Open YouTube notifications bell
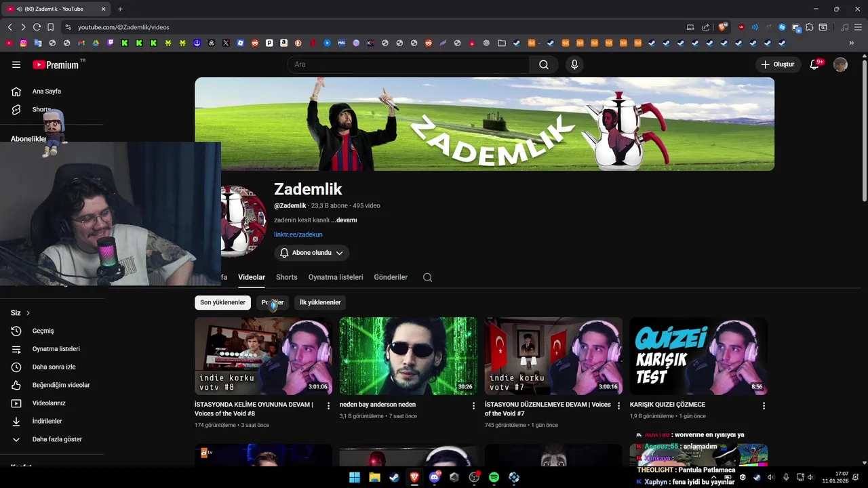The image size is (868, 488). click(815, 64)
